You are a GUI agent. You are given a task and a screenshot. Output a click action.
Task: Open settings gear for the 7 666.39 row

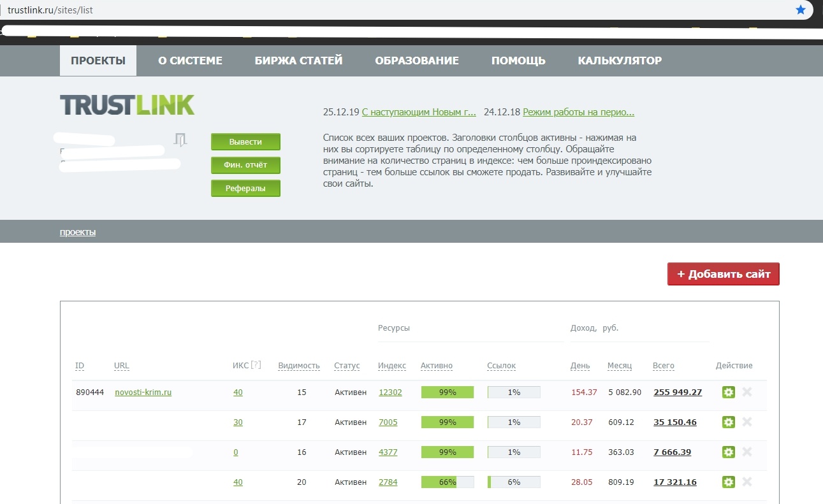(x=729, y=452)
